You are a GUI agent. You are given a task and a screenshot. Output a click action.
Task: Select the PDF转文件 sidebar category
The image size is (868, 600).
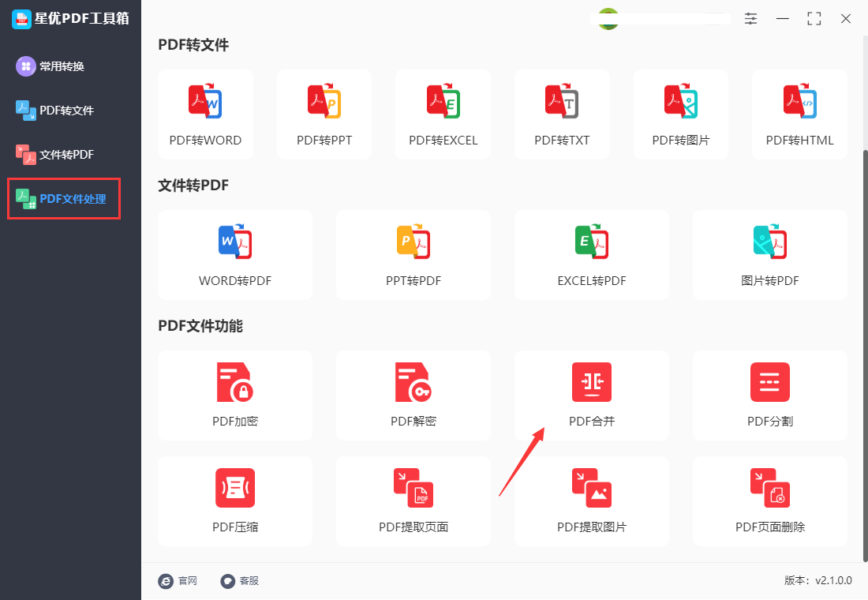pos(63,111)
